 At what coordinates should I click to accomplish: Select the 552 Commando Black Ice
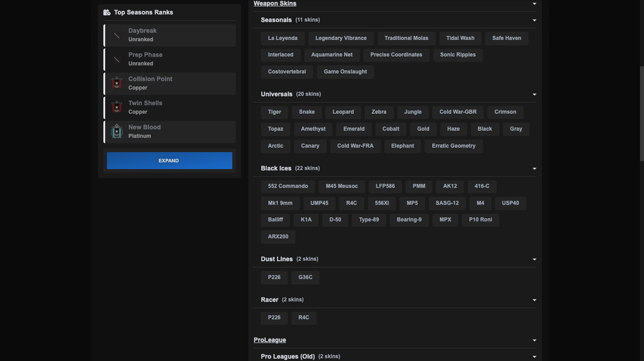[288, 186]
